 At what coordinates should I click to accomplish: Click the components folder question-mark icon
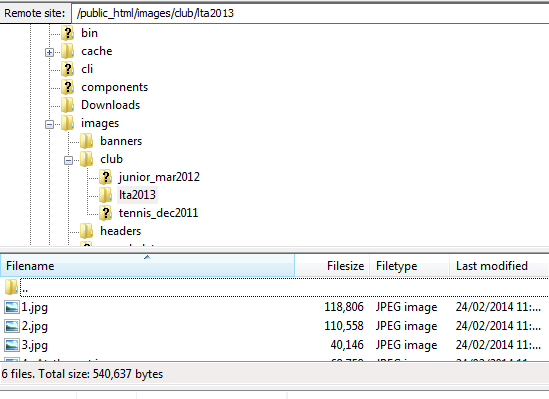68,87
